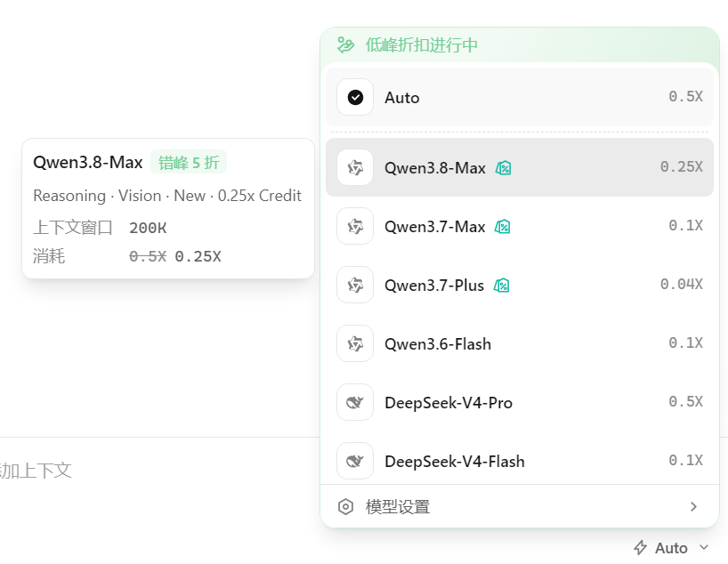This screenshot has width=728, height=564.
Task: Click the 200K context window value
Action: tap(148, 228)
